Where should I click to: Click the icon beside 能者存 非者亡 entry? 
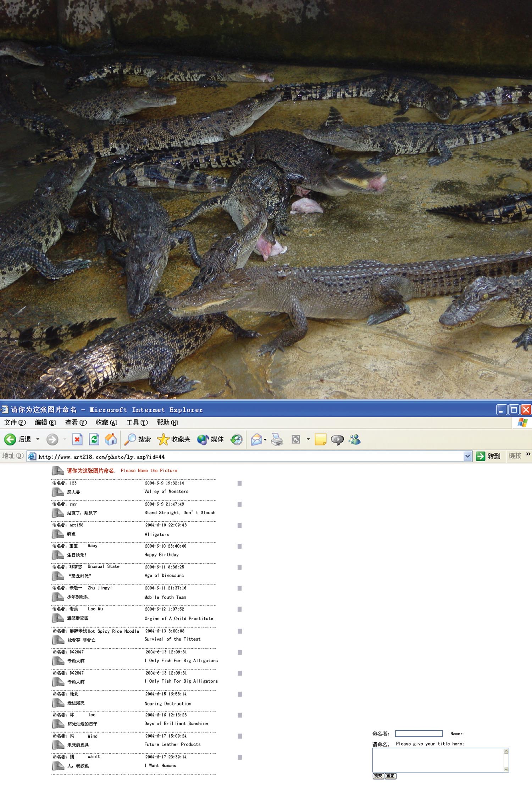click(58, 640)
